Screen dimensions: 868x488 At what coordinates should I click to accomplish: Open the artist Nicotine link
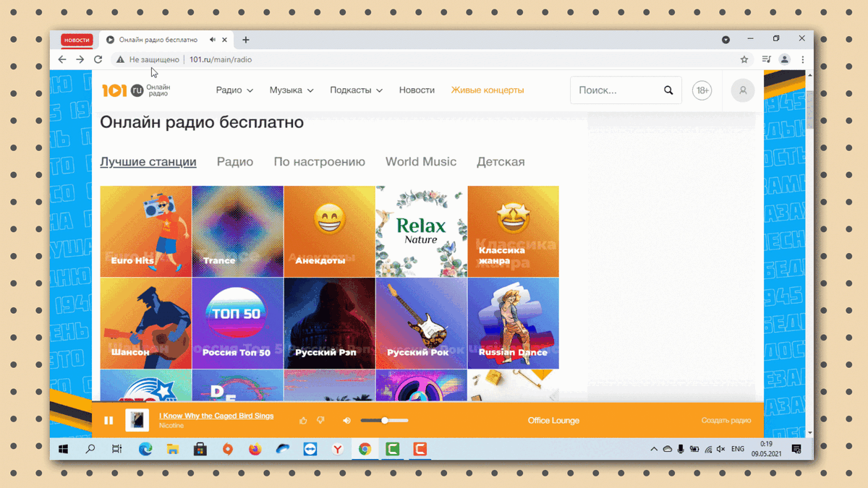tap(171, 426)
